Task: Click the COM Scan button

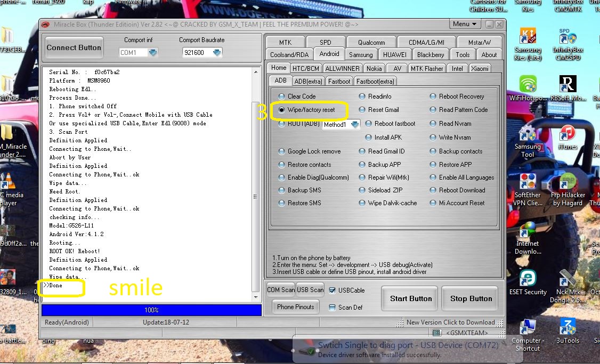Action: (x=280, y=290)
